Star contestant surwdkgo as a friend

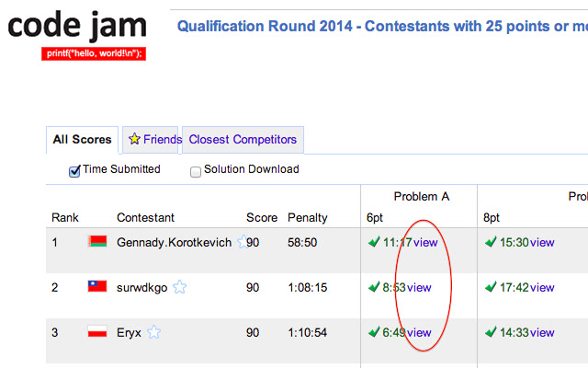180,287
